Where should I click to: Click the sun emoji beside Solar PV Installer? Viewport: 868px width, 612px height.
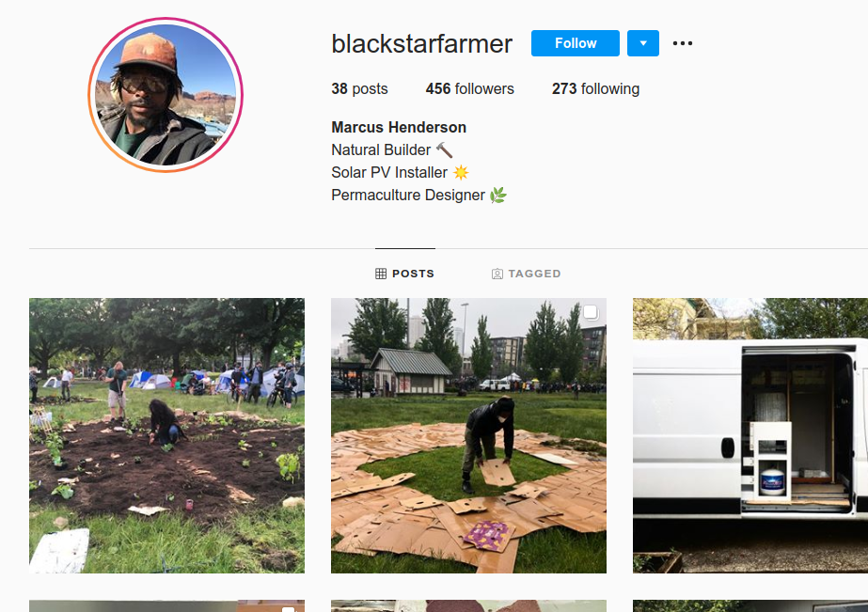click(x=461, y=173)
